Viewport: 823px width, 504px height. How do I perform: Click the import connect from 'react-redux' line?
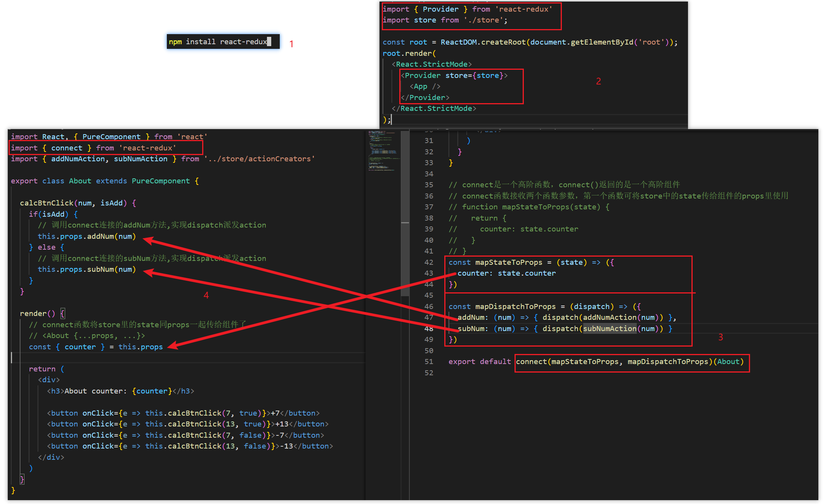click(94, 148)
